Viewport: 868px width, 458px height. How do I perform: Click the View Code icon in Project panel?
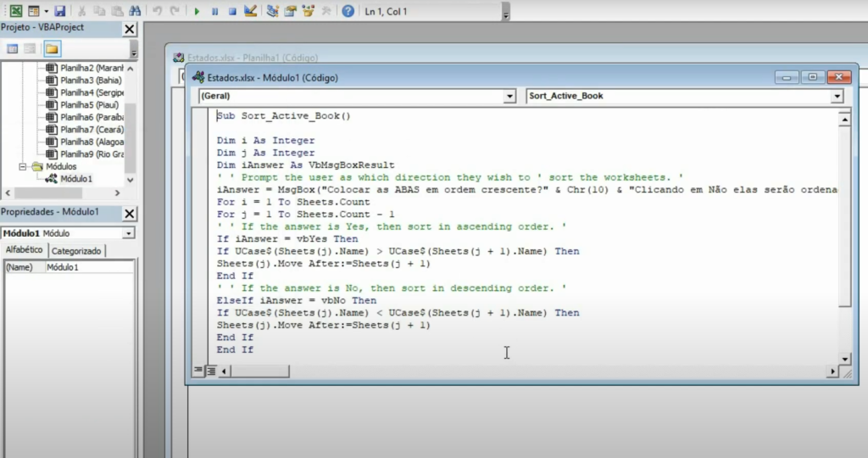[x=12, y=48]
